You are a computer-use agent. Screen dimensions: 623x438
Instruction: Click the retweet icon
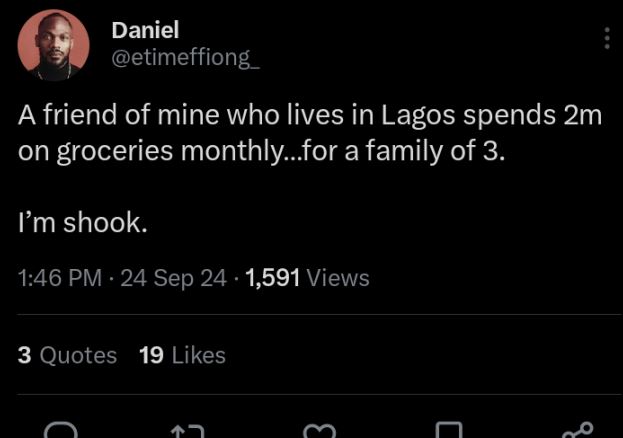click(188, 430)
